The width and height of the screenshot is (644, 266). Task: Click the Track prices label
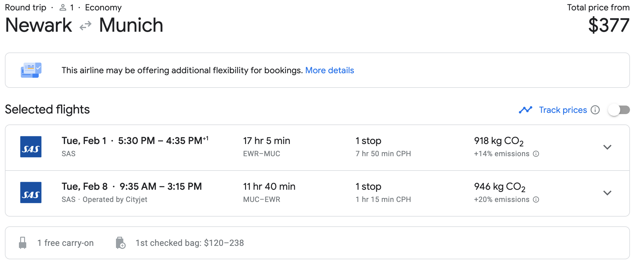click(563, 110)
